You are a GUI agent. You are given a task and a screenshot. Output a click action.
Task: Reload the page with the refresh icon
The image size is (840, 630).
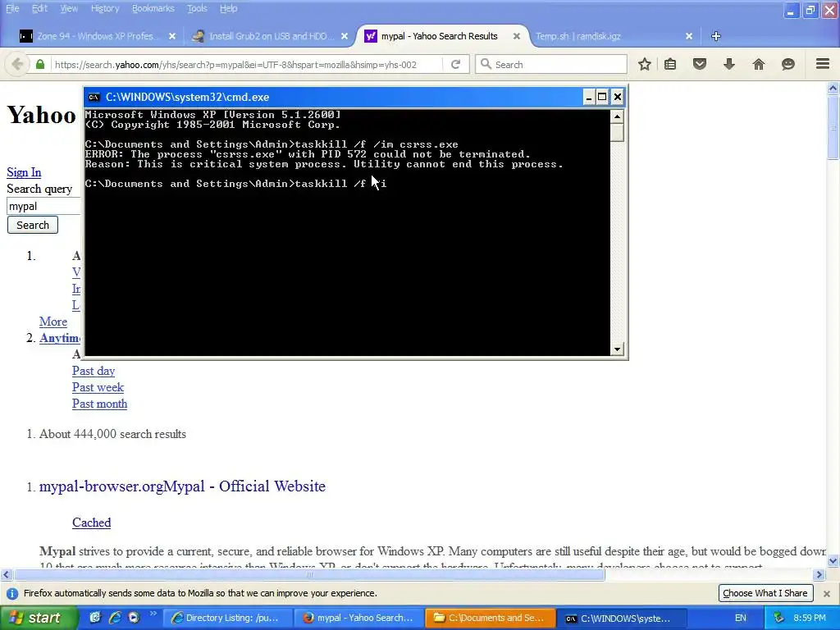pos(455,64)
